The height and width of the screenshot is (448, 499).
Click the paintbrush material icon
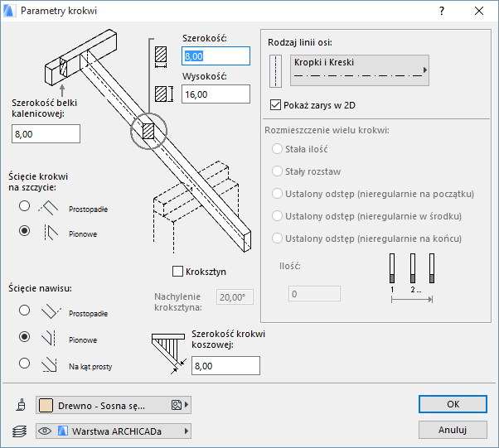click(x=21, y=405)
